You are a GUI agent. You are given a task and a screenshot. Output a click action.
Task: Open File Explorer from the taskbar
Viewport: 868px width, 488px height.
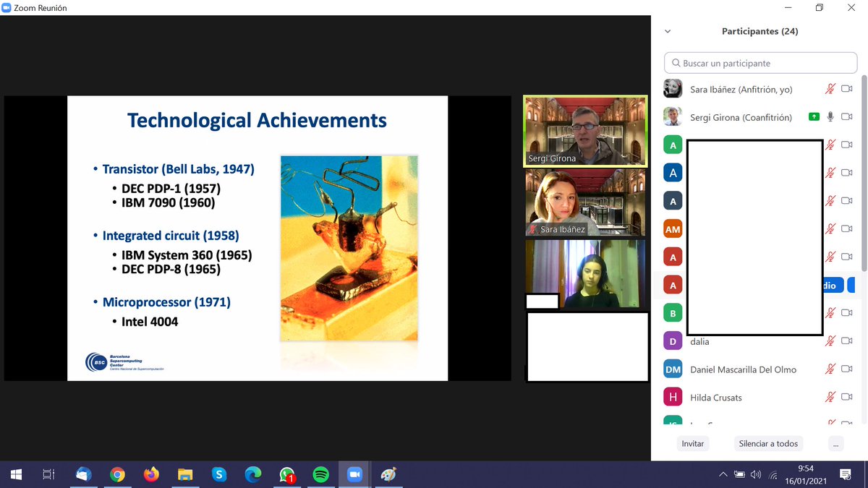point(185,475)
